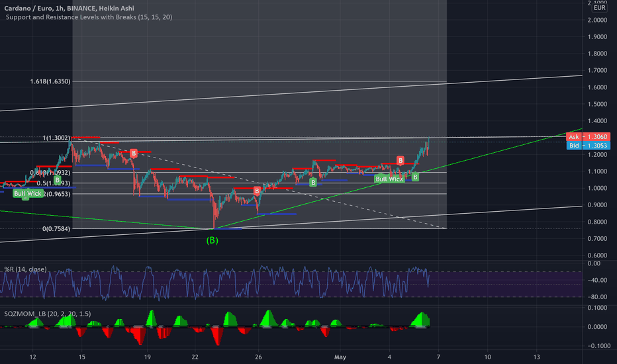617x364 pixels.
Task: Click the 26 date on time axis
Action: pyautogui.click(x=258, y=357)
